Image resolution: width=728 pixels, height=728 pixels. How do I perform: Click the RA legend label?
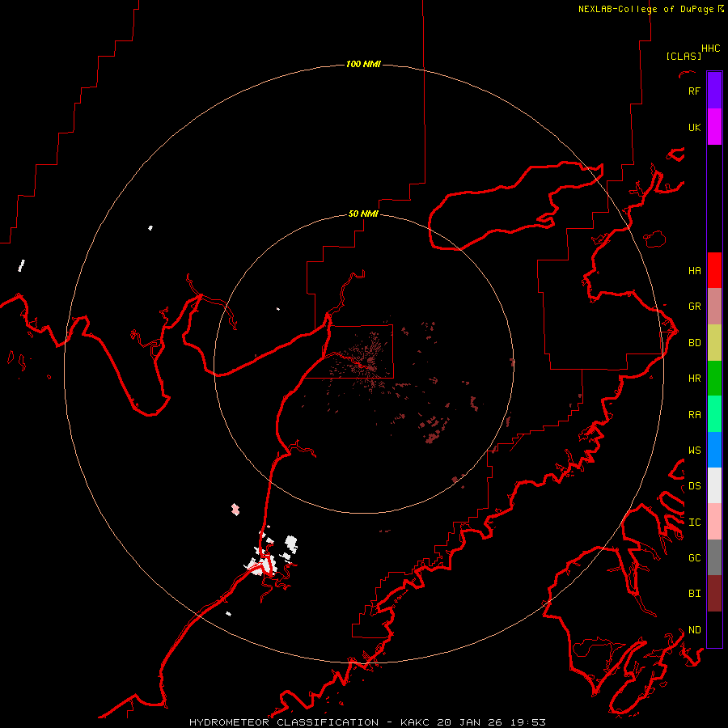[x=694, y=414]
